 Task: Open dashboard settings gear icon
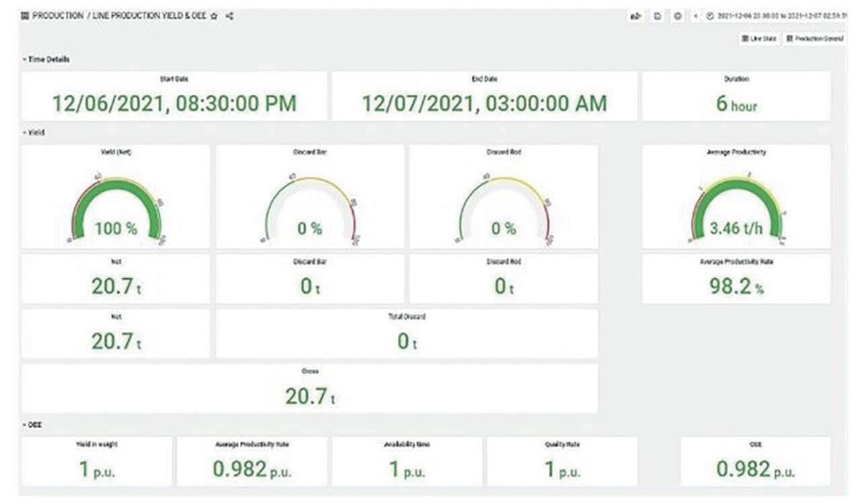[678, 16]
